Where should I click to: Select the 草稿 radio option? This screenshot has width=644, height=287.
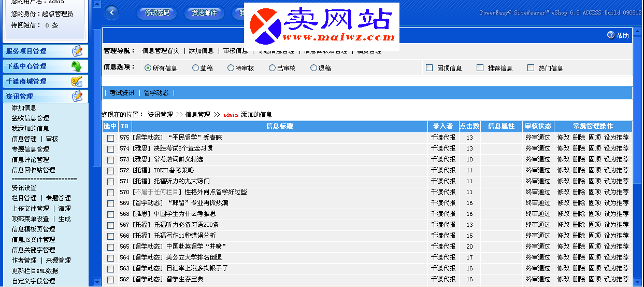(x=195, y=68)
